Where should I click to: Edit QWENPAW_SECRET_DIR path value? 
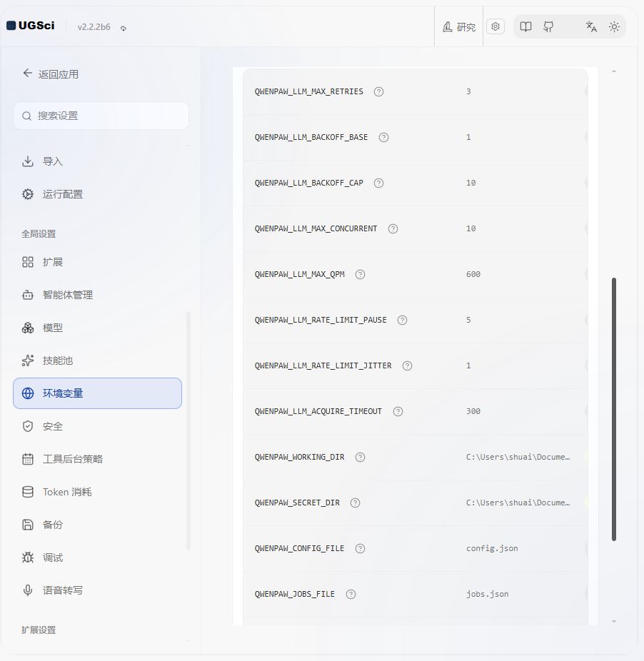point(519,503)
